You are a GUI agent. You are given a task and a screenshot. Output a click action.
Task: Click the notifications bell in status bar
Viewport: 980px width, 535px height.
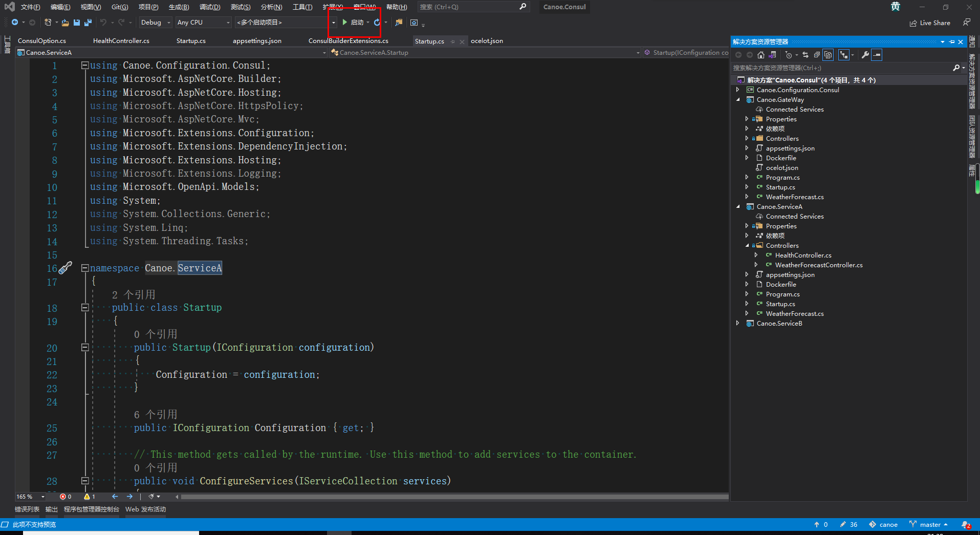tap(966, 525)
